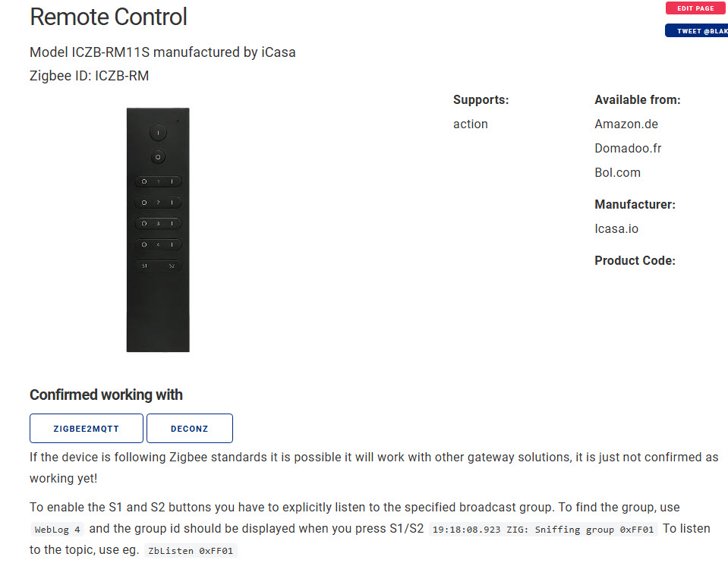This screenshot has width=728, height=563.
Task: Follow the Domadoo.fr store link
Action: pos(628,148)
